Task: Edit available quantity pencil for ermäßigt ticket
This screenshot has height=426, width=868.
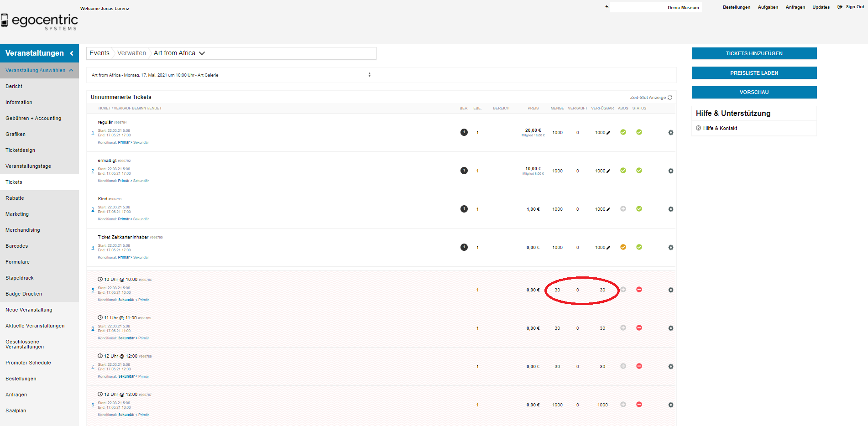Action: [x=608, y=171]
